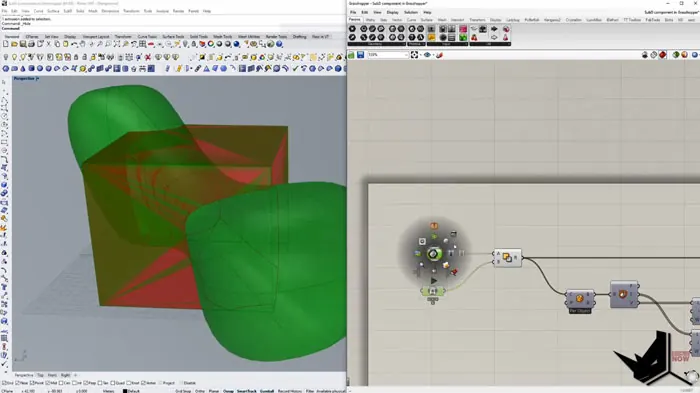
Task: Open the Grasshopper Solution menu
Action: pyautogui.click(x=411, y=13)
